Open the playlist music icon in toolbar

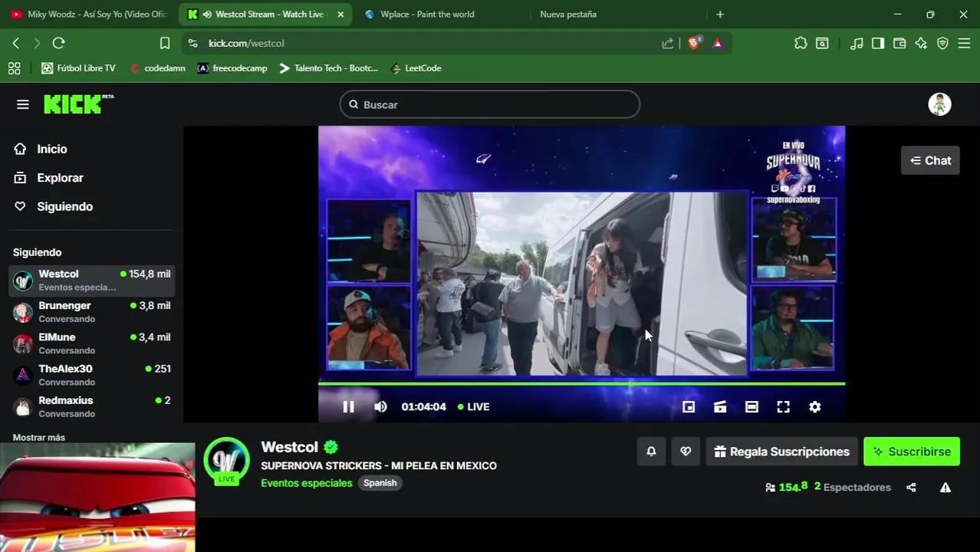(x=857, y=44)
